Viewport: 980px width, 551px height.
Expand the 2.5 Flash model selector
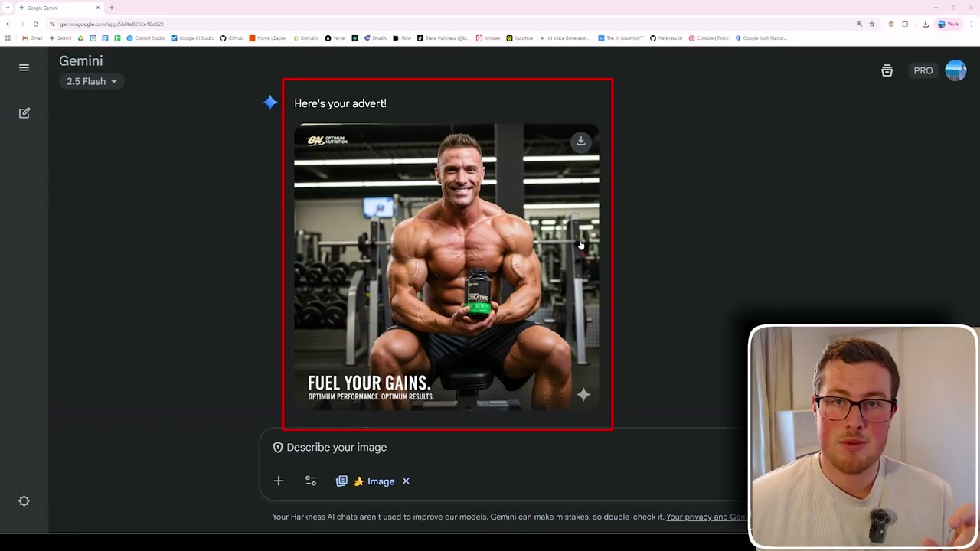(92, 81)
